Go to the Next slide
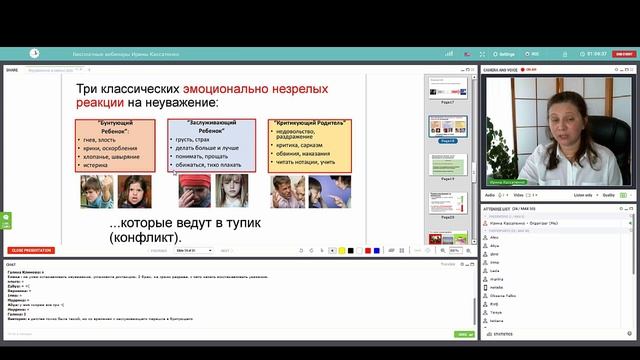Screen dimensions: 640x360 coord(226,251)
